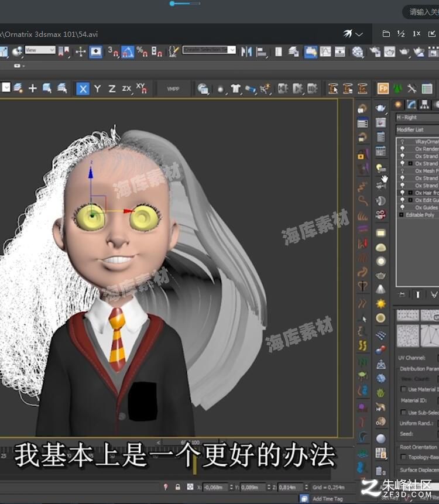Click the selection lock padlock icon
The height and width of the screenshot is (504, 439).
[178, 487]
